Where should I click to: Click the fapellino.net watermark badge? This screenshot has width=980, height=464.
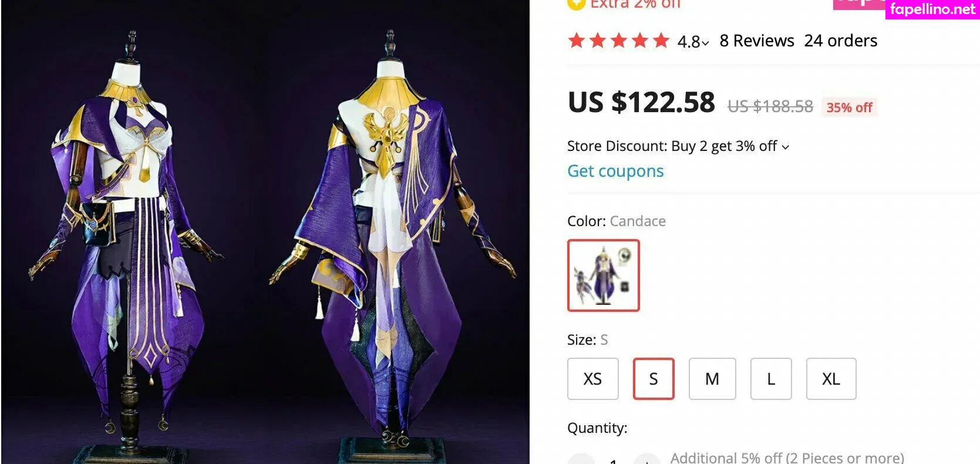[x=932, y=9]
